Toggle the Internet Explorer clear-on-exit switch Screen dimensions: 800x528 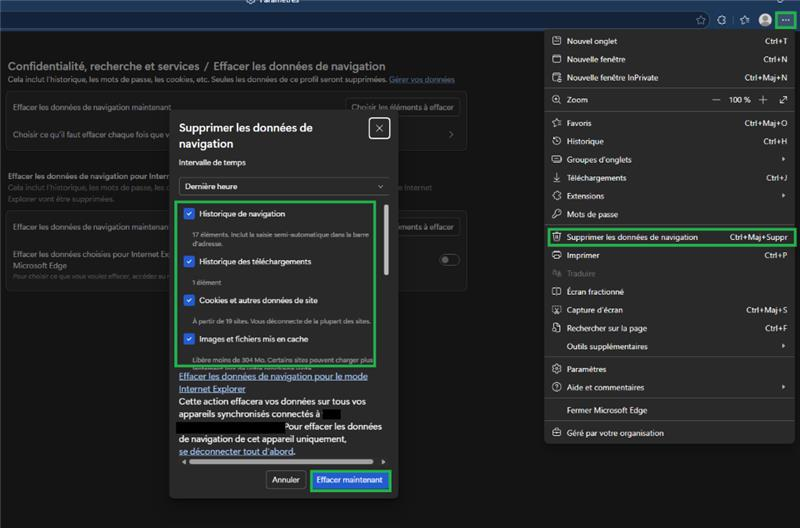(x=449, y=260)
